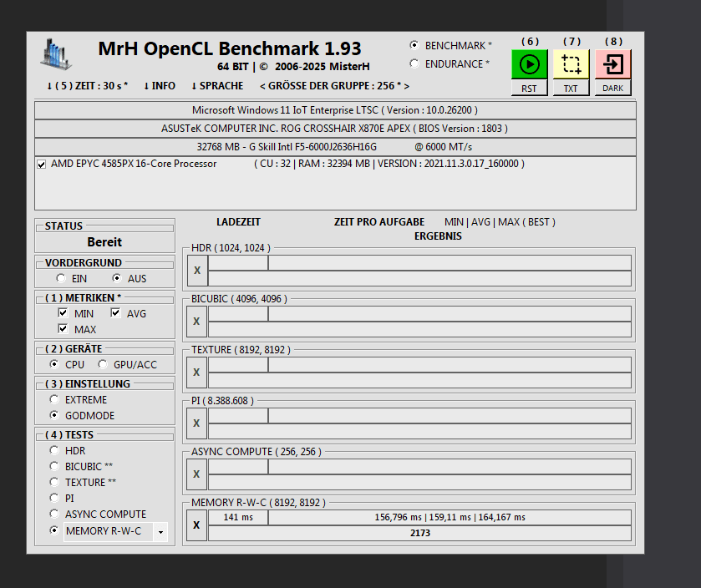Select the TEXTURE ** test
Image resolution: width=701 pixels, height=588 pixels.
coord(54,482)
